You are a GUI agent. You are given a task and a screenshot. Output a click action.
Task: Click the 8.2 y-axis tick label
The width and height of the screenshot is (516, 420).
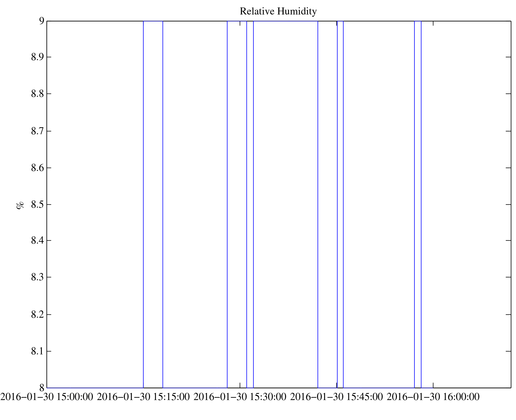[x=37, y=315]
